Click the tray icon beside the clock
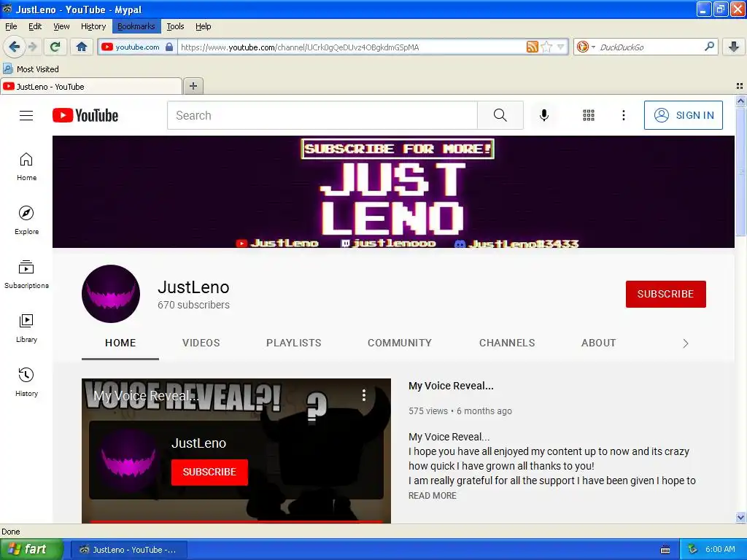 click(x=692, y=550)
